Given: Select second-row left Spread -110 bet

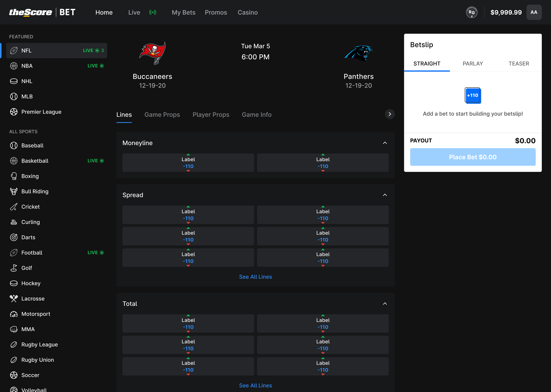Looking at the screenshot, I should tap(188, 236).
